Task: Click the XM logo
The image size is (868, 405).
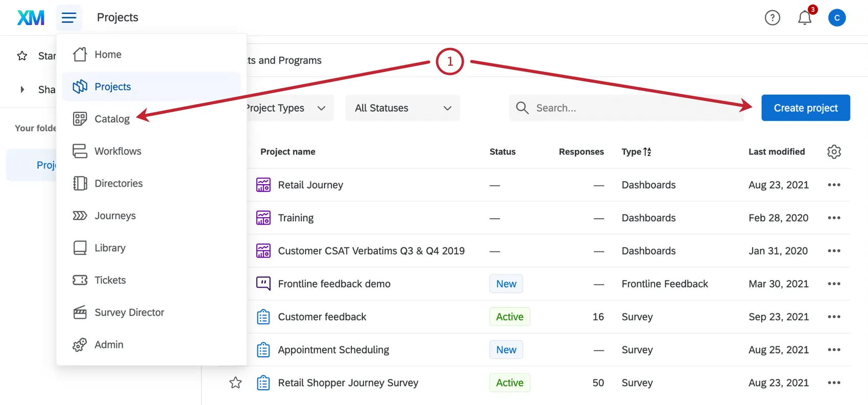Action: point(31,18)
